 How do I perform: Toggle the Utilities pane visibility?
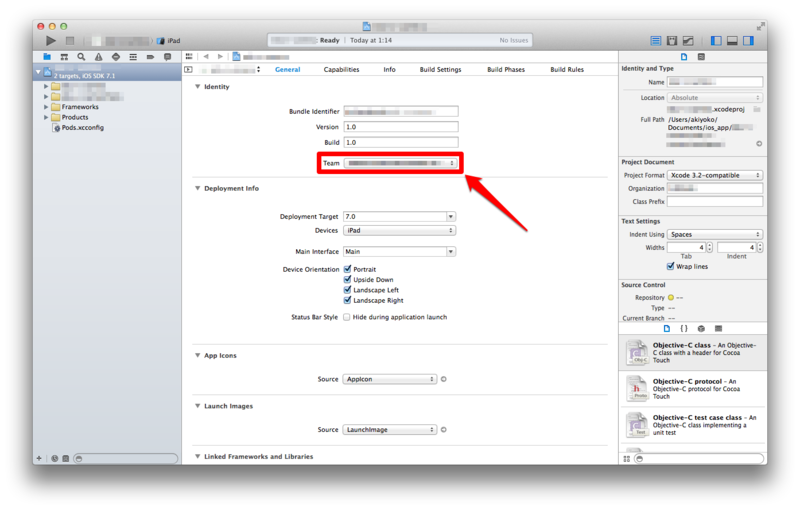click(x=748, y=40)
